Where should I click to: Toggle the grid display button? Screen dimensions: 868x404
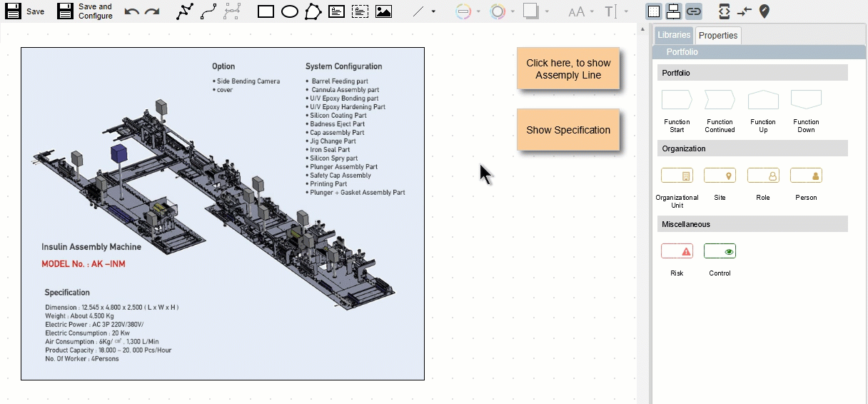pos(654,11)
